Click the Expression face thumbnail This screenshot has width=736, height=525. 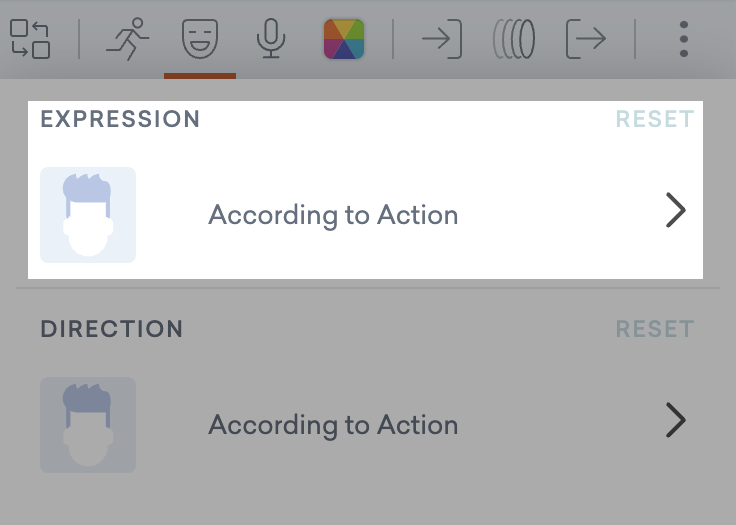coord(88,215)
